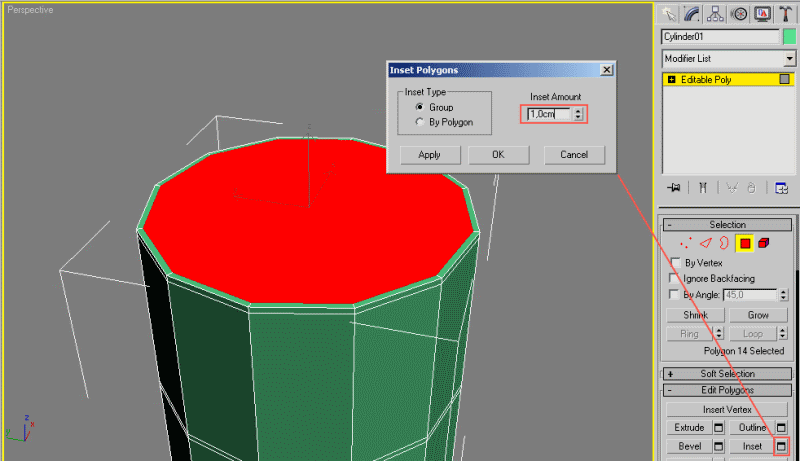The height and width of the screenshot is (461, 800).
Task: Click Cancel in Inset Polygons dialog
Action: [574, 155]
